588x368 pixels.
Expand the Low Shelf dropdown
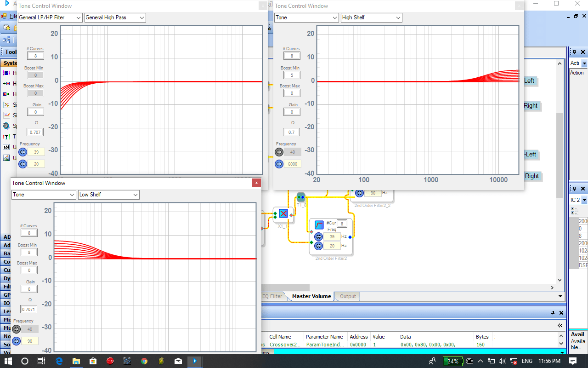108,195
